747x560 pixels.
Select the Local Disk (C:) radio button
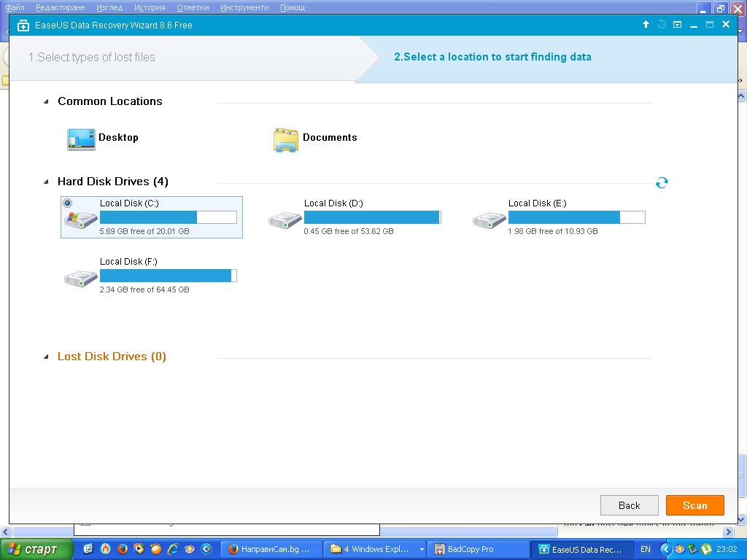[68, 203]
